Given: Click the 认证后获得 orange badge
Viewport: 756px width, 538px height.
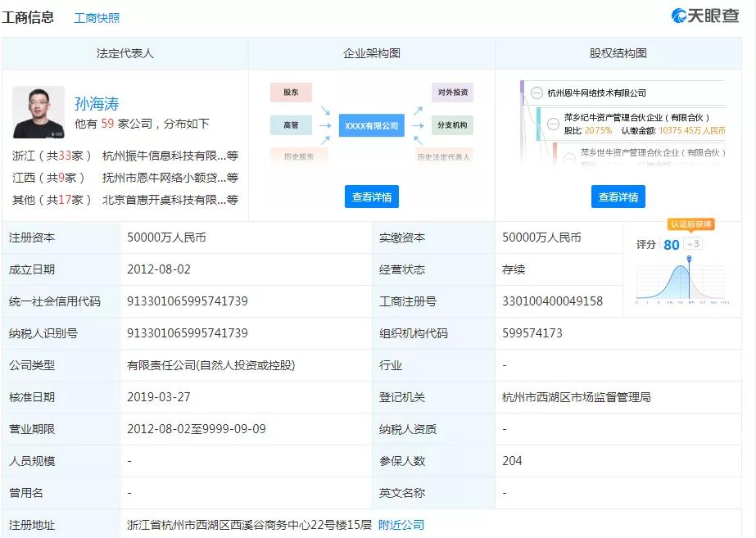Looking at the screenshot, I should click(690, 224).
